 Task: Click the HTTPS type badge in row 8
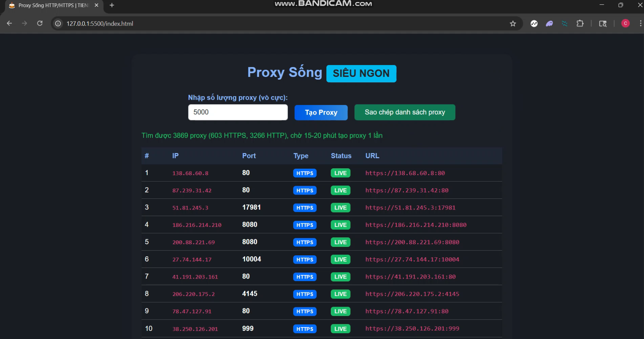pyautogui.click(x=305, y=294)
